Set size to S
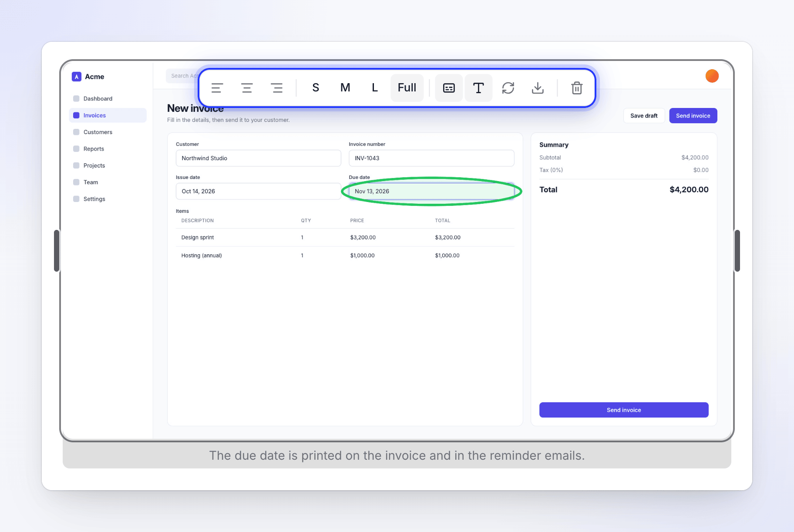Screen dimensions: 794x532 tap(316, 88)
